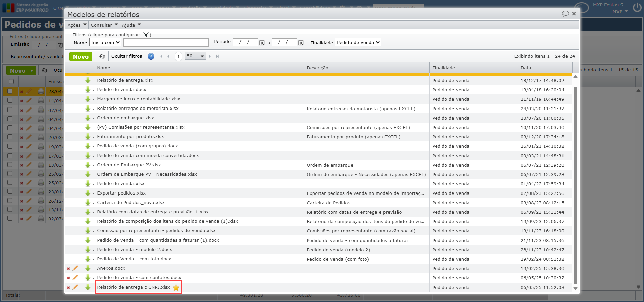644x302 pixels.
Task: Download the Pedido de venda.docx template
Action: [88, 90]
